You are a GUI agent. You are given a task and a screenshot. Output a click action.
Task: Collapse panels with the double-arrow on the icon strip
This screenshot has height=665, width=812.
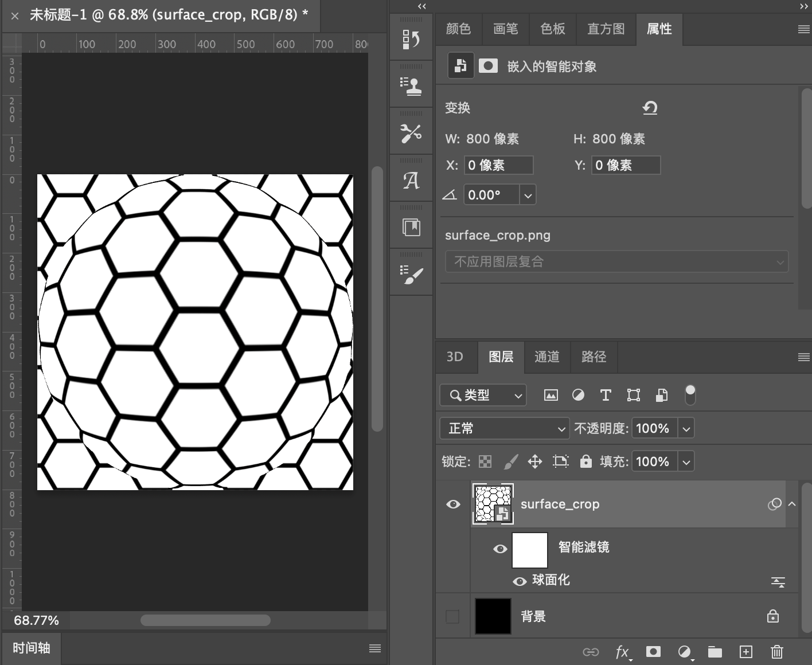point(422,6)
